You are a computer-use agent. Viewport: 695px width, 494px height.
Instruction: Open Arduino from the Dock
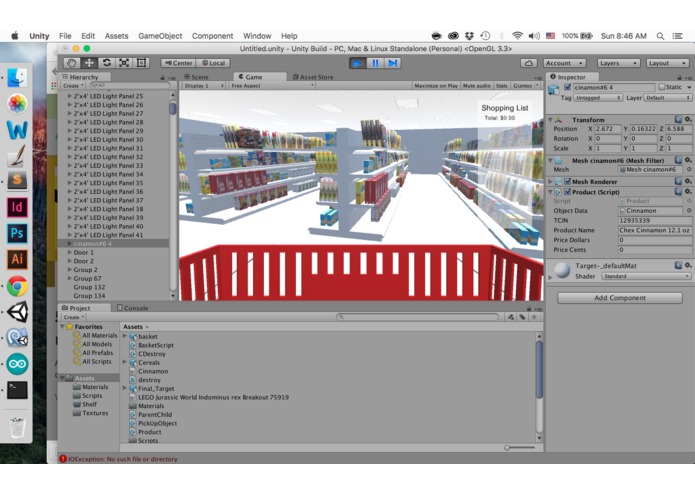pyautogui.click(x=17, y=364)
